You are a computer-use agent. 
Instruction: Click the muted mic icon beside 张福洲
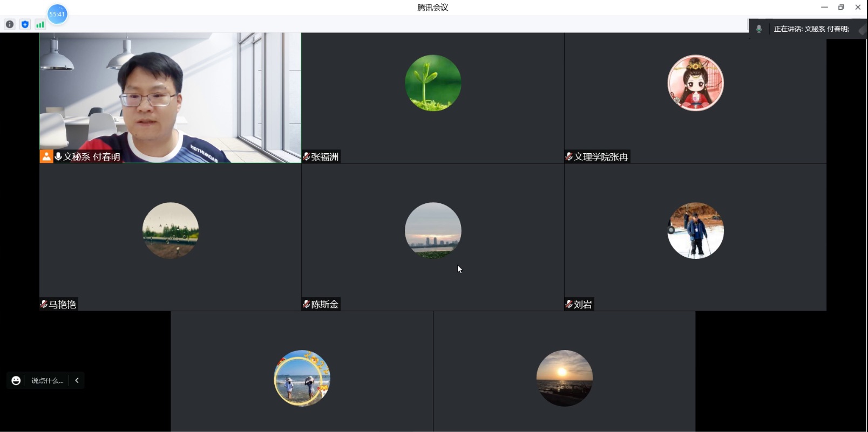click(306, 156)
